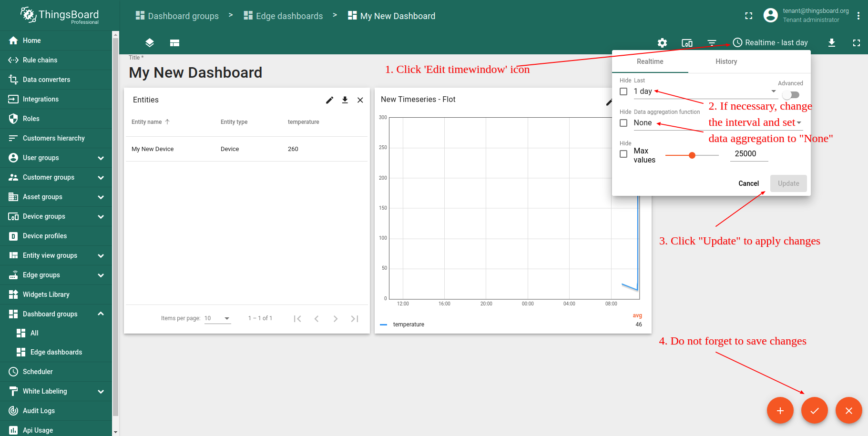This screenshot has width=868, height=436.
Task: Open dashboard settings gear icon
Action: (x=662, y=43)
